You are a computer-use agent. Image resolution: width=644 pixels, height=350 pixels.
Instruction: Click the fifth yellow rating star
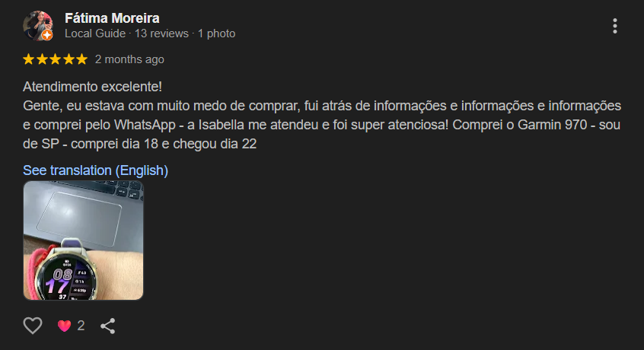pos(81,59)
